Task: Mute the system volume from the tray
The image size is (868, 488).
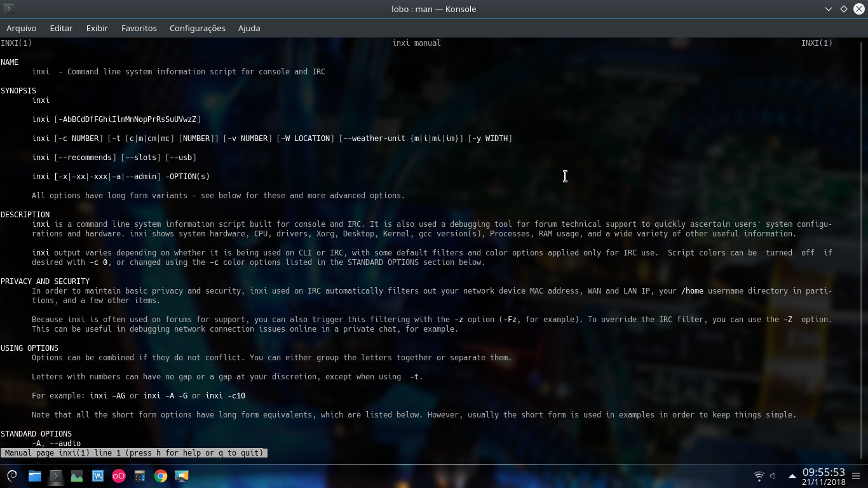Action: pos(771,476)
